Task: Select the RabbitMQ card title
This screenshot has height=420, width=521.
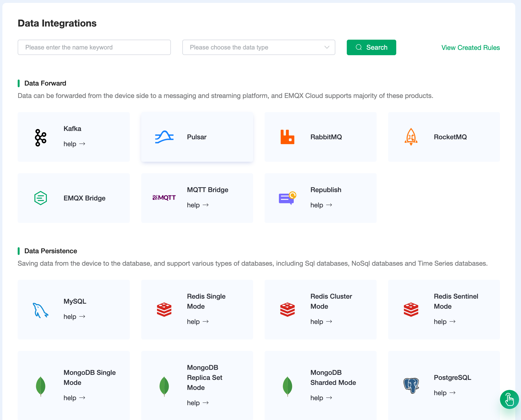Action: pos(326,137)
